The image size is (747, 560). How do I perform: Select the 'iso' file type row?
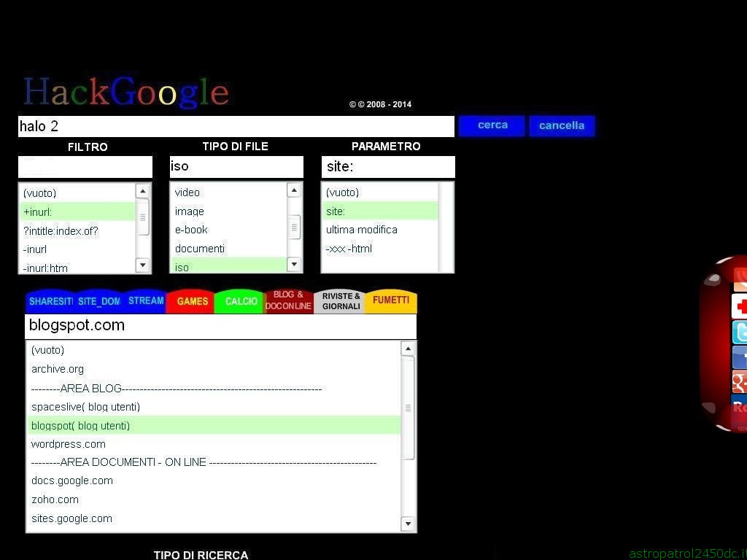point(229,265)
